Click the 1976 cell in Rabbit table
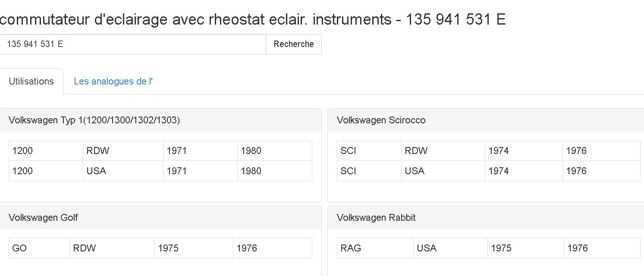 tap(602, 248)
